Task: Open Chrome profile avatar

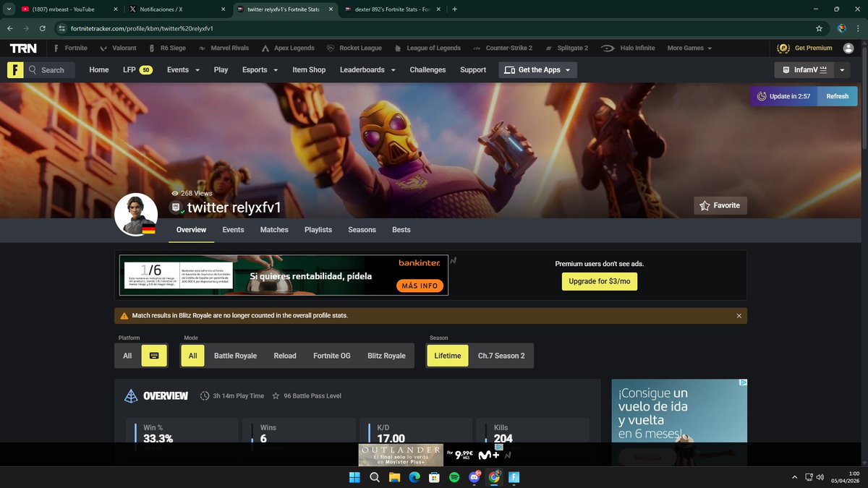Action: [x=841, y=28]
